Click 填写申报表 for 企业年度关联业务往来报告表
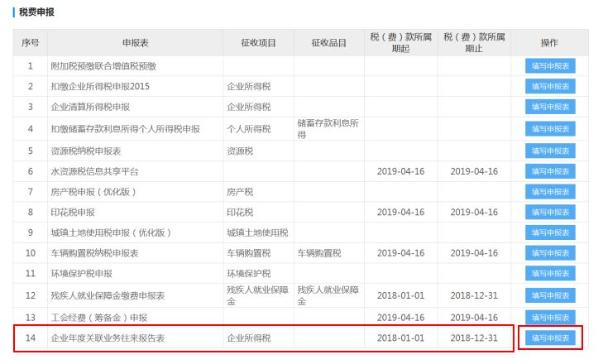 pyautogui.click(x=550, y=338)
